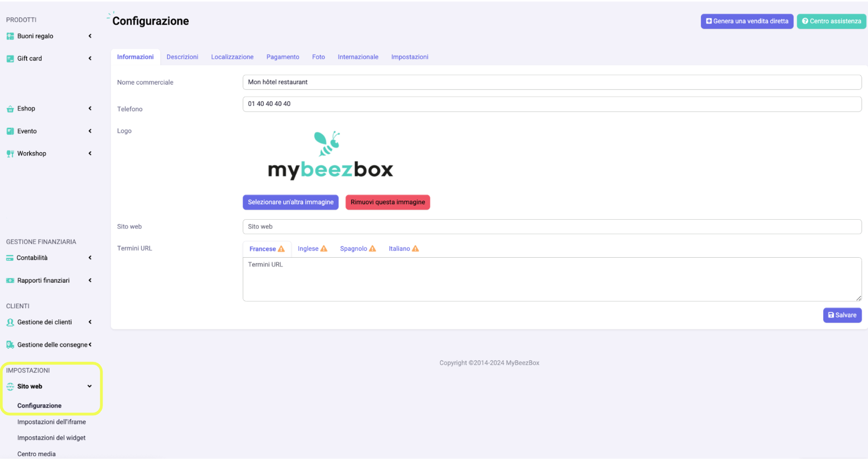Click the Termini URL textarea resize handle
This screenshot has height=461, width=868.
[x=858, y=298]
